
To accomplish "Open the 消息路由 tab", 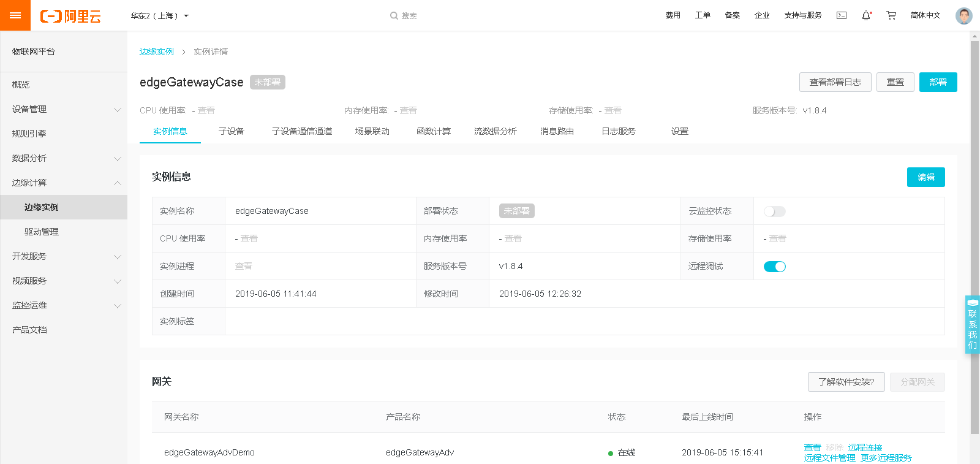I will click(x=557, y=131).
